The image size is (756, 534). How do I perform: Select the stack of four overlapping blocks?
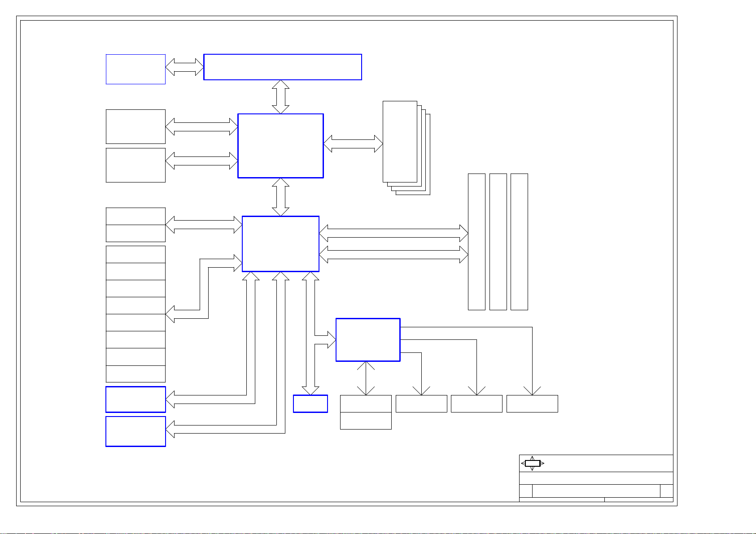(x=406, y=148)
